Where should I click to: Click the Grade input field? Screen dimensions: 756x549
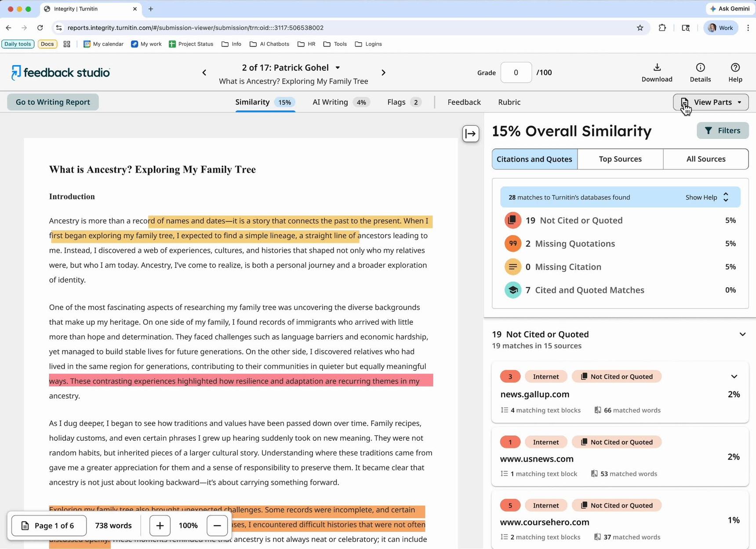coord(516,73)
